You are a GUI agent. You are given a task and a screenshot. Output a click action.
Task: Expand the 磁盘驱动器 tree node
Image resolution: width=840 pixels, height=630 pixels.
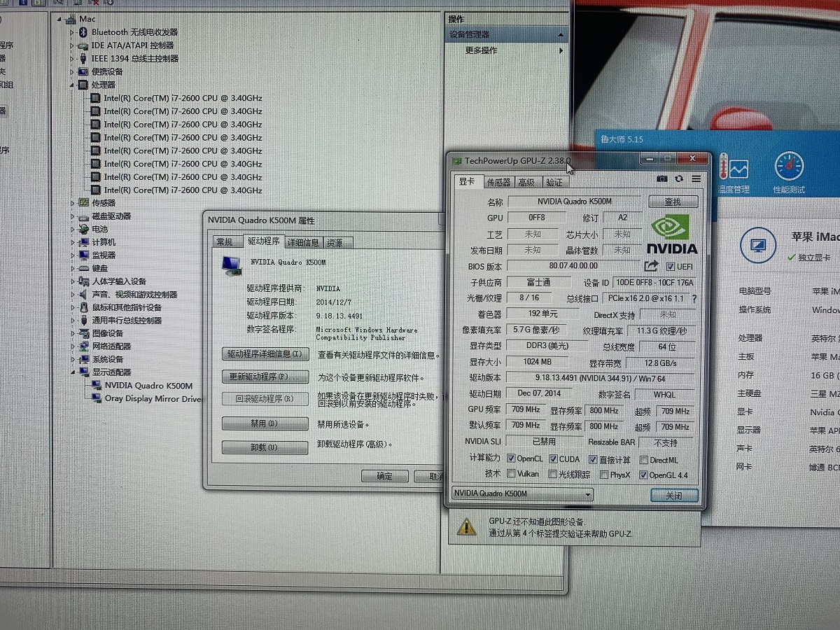tap(72, 216)
